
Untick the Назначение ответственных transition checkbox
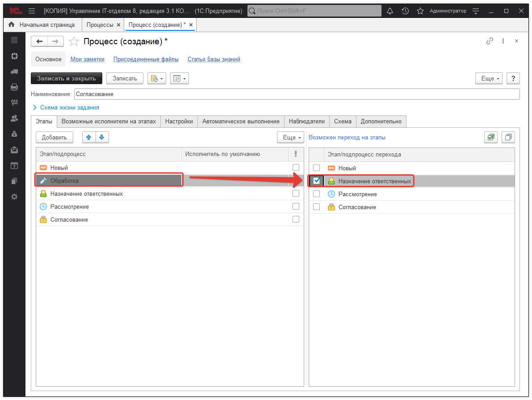click(317, 181)
